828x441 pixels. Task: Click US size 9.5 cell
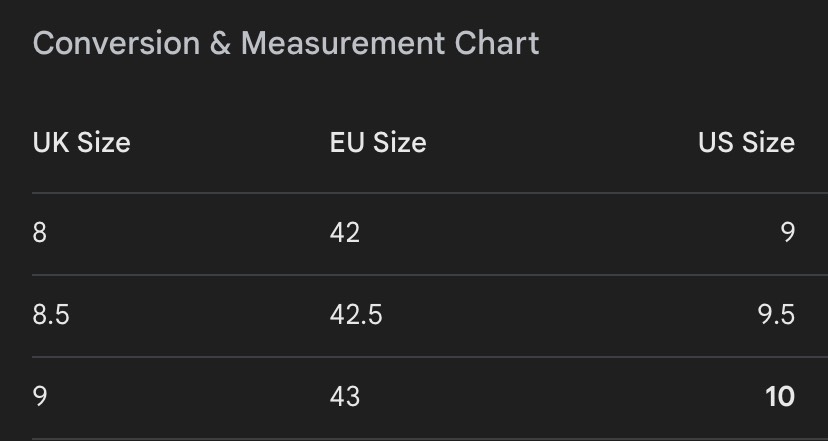click(776, 315)
